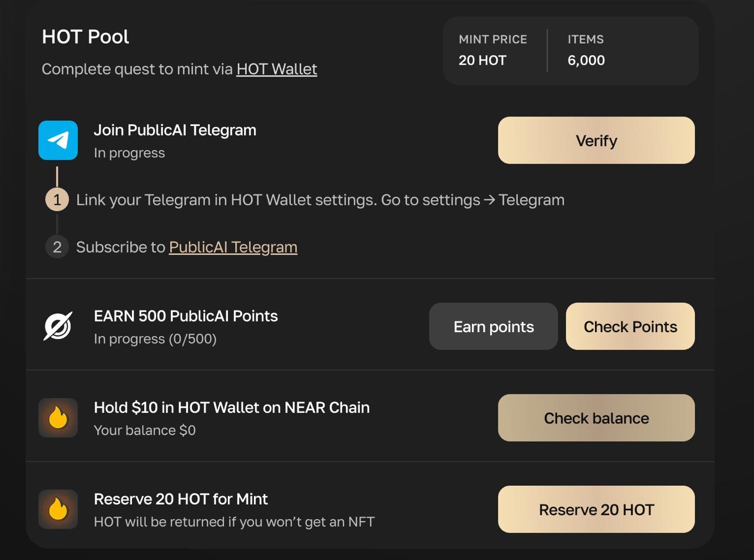Open the HOT Wallet link
Image resolution: width=754 pixels, height=560 pixels.
[277, 69]
